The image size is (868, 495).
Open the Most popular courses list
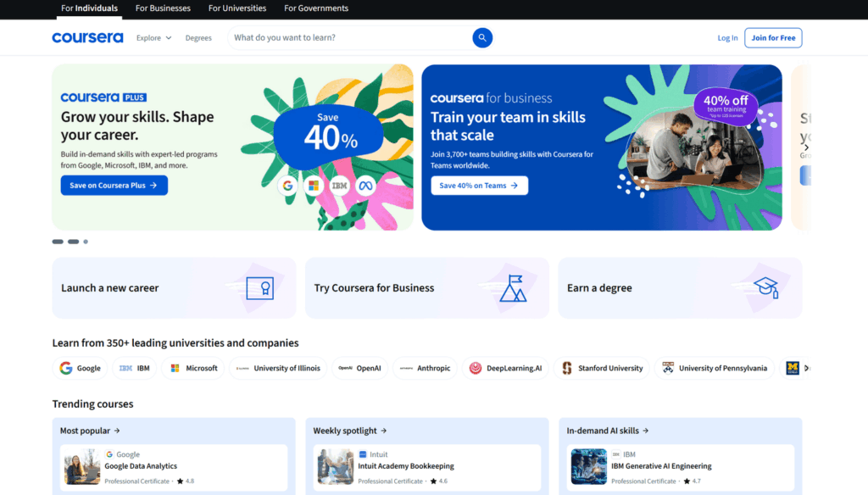click(x=90, y=431)
